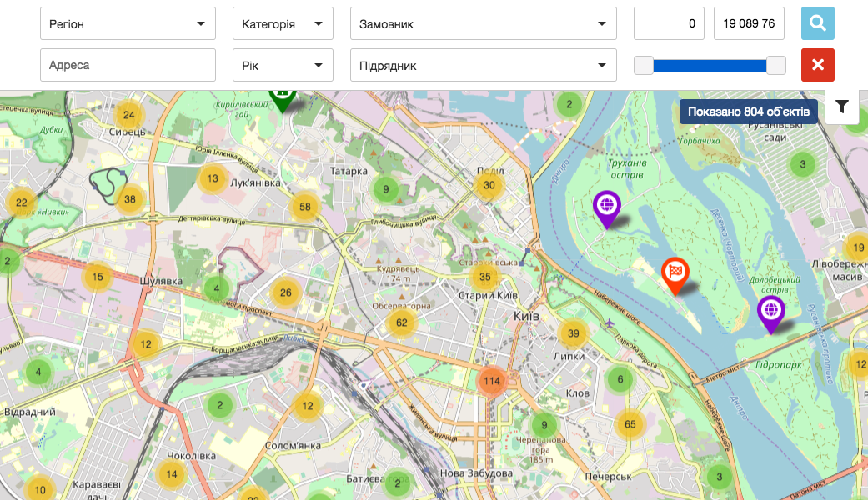Open the Підрядник dropdown
The width and height of the screenshot is (868, 500).
483,66
